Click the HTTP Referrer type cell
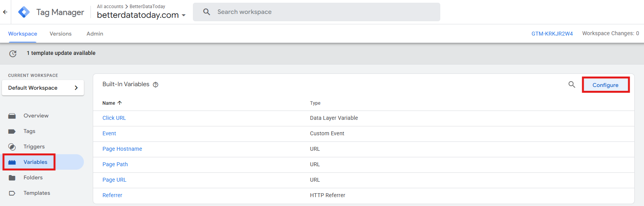644x206 pixels. pos(327,195)
